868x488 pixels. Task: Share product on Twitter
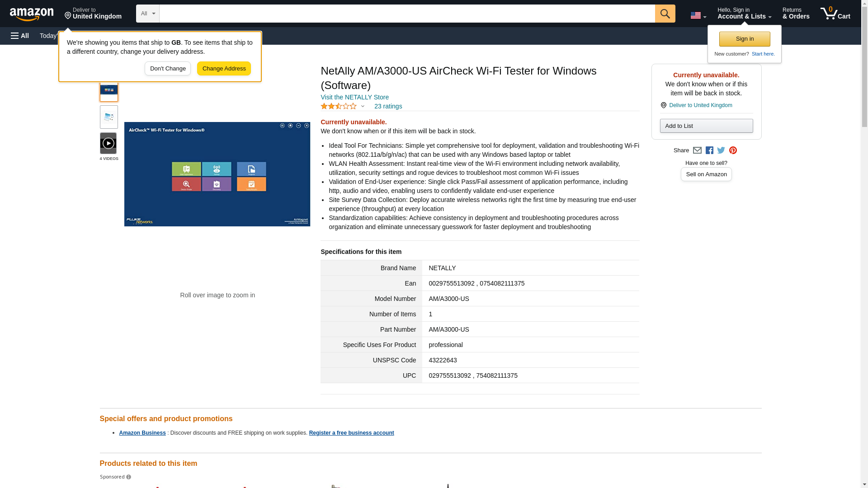721,150
